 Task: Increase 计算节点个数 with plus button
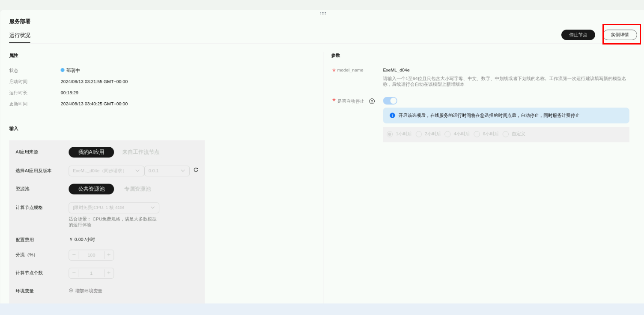pyautogui.click(x=109, y=273)
